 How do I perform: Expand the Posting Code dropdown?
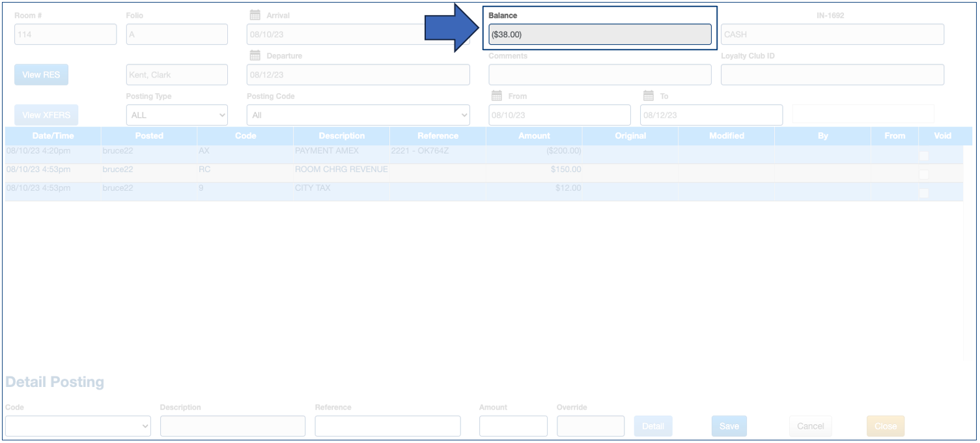(357, 115)
